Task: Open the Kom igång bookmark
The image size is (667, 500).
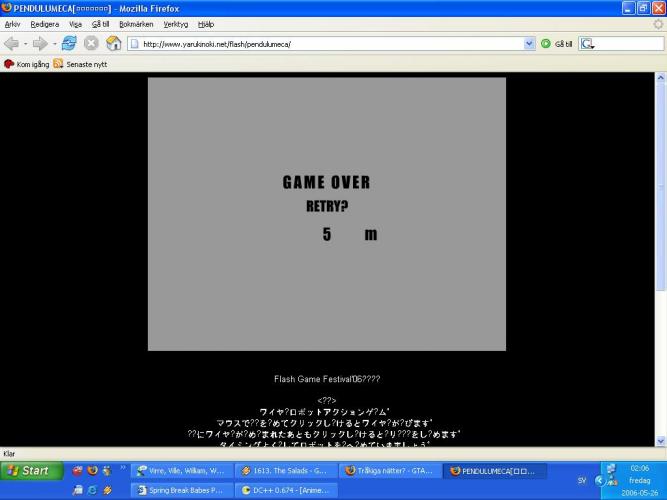Action: [27, 64]
